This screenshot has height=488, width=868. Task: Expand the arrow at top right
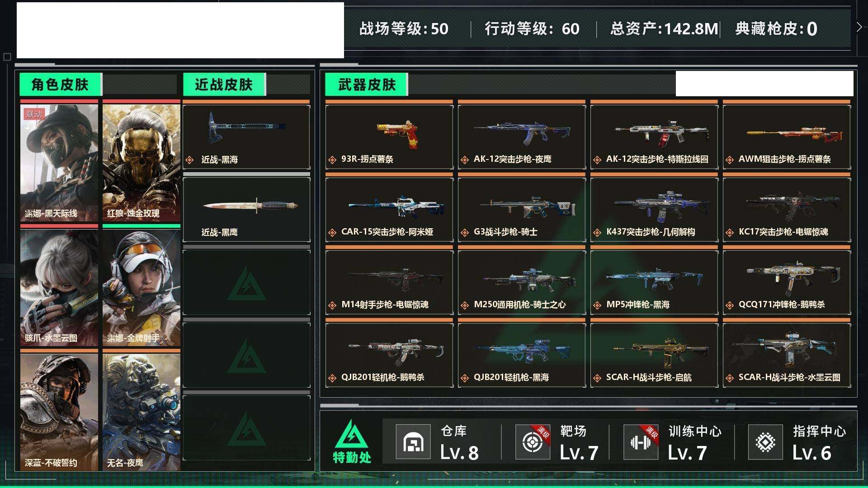(x=859, y=27)
